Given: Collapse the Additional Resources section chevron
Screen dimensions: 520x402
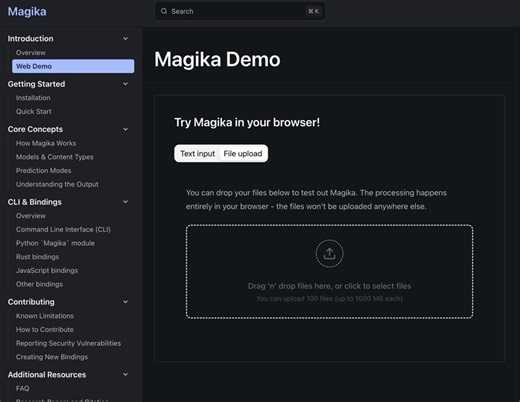Looking at the screenshot, I should (125, 374).
